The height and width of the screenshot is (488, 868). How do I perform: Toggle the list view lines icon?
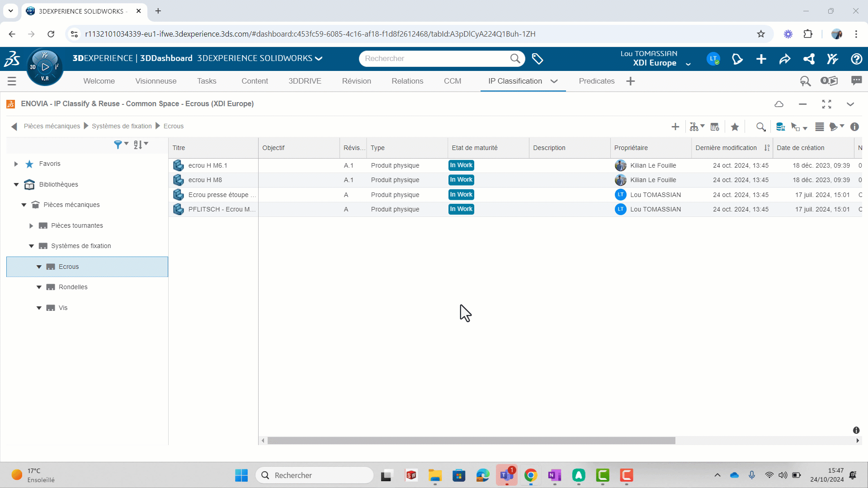[819, 127]
